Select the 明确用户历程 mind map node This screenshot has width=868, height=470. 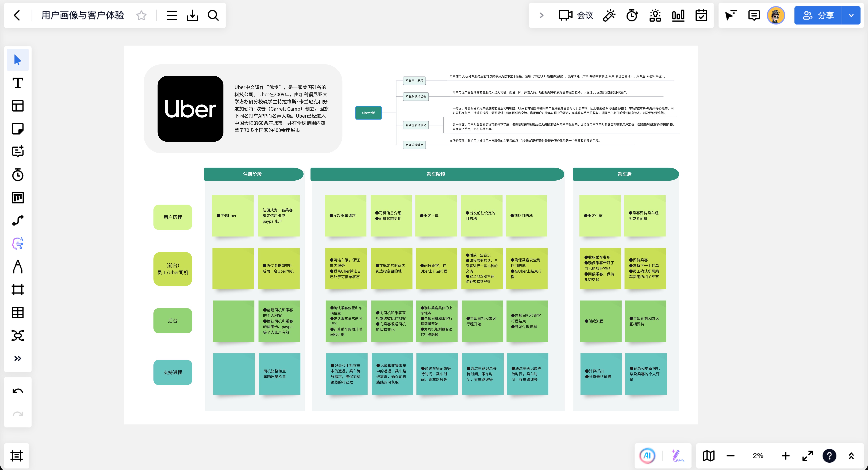coord(414,81)
